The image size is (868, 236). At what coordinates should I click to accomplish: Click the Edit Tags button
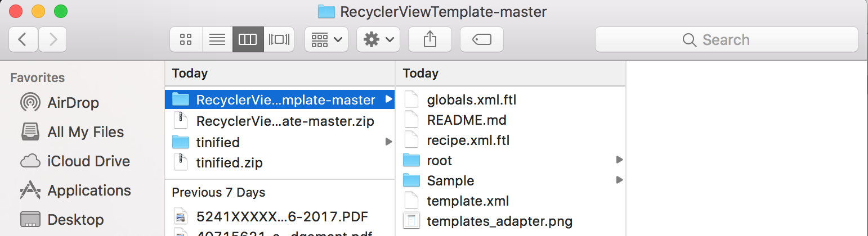tap(481, 39)
